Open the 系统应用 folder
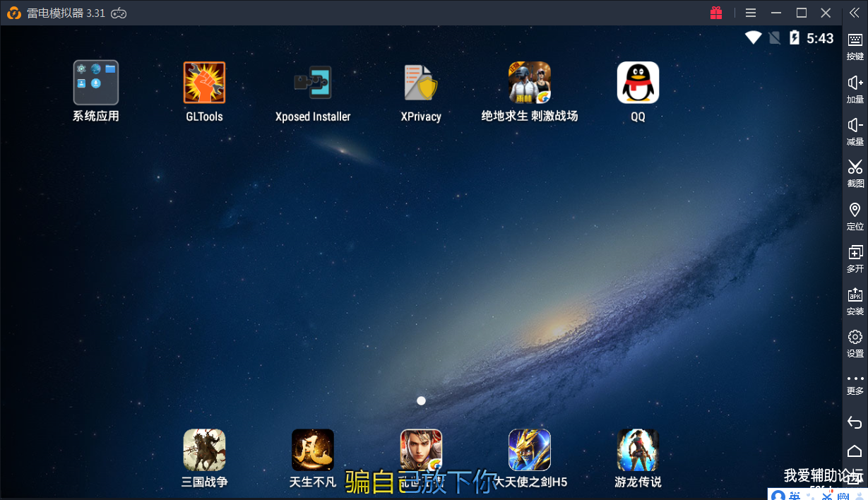868x500 pixels. coord(96,83)
